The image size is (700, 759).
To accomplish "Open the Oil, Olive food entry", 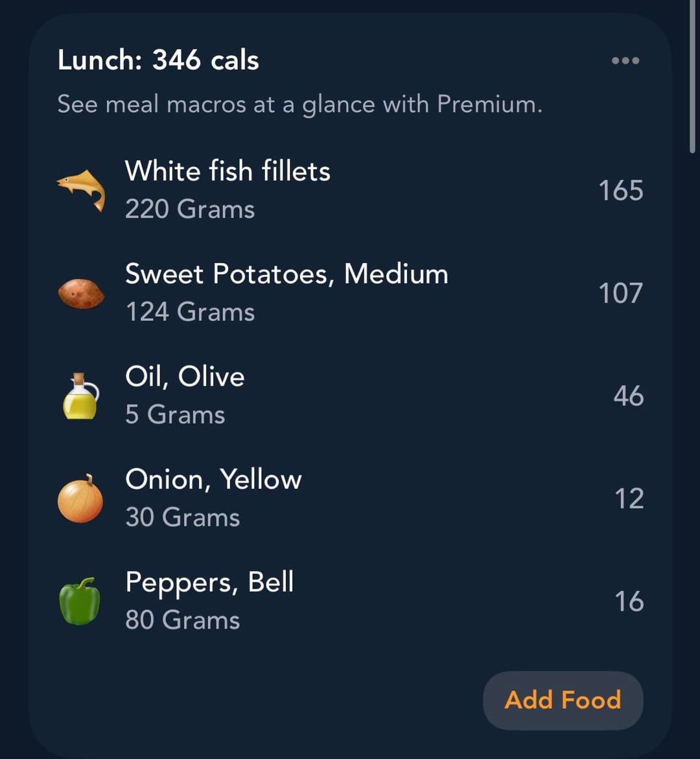I will [185, 377].
